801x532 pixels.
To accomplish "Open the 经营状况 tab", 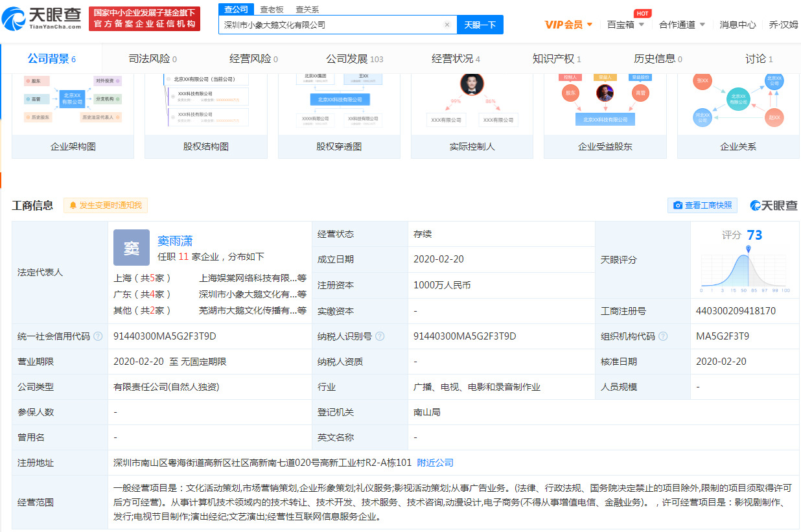I will point(456,59).
